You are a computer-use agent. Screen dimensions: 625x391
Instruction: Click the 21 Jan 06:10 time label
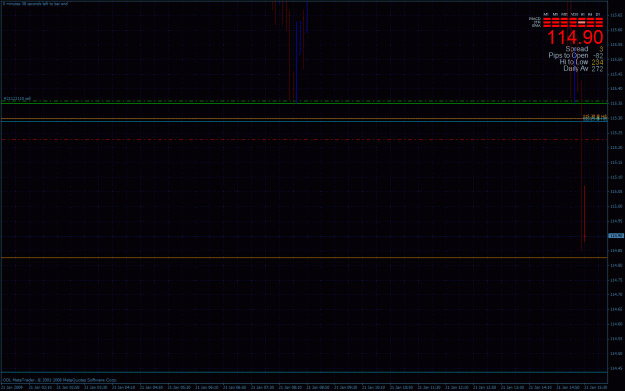coord(206,387)
